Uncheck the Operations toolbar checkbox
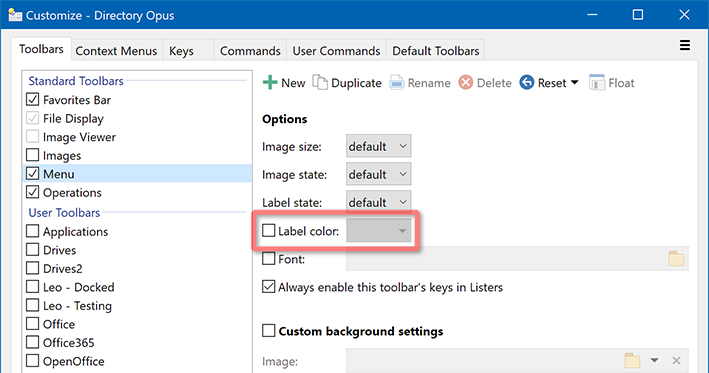 pyautogui.click(x=33, y=192)
